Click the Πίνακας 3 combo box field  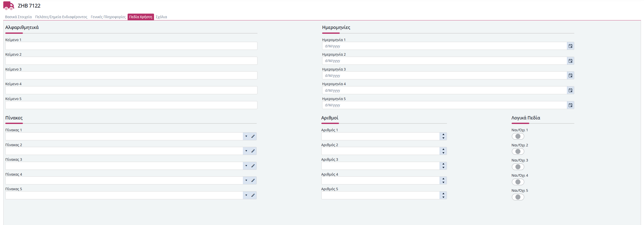click(124, 166)
